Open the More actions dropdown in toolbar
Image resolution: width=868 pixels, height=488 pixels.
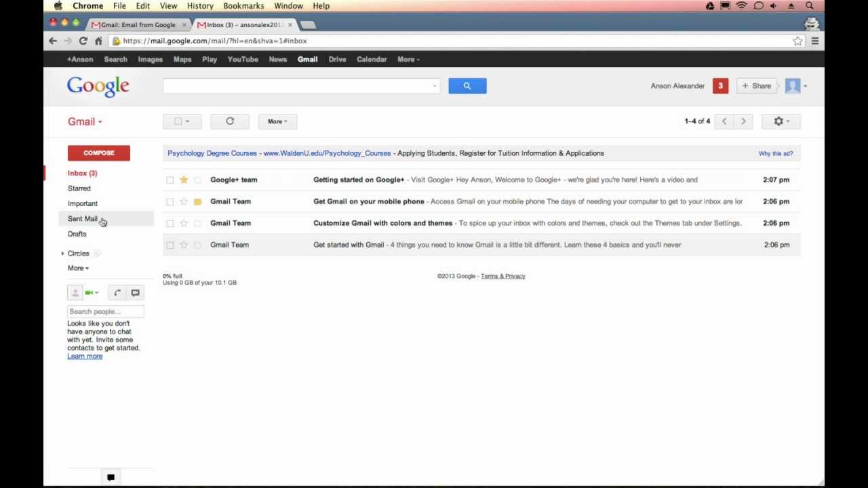(x=277, y=121)
